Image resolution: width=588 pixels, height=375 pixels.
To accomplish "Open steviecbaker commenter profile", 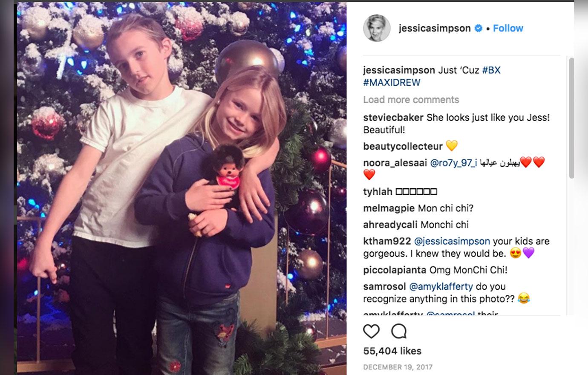I will [393, 118].
